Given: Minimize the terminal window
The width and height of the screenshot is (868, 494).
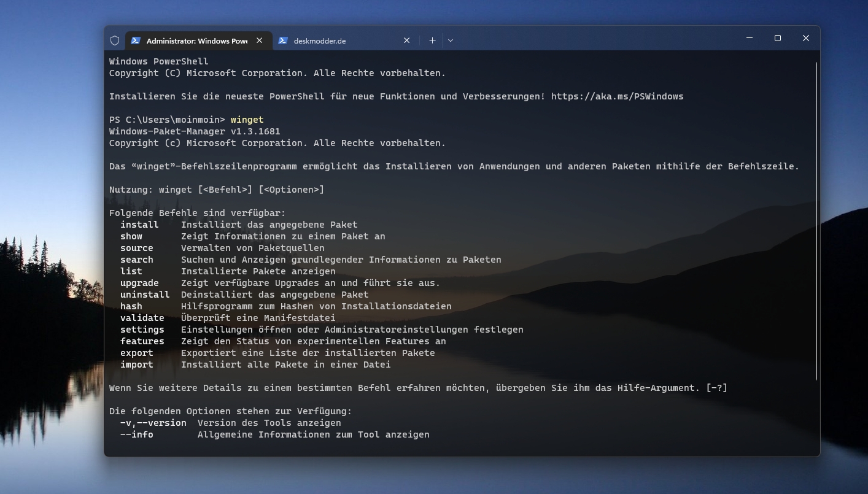Looking at the screenshot, I should (x=750, y=38).
